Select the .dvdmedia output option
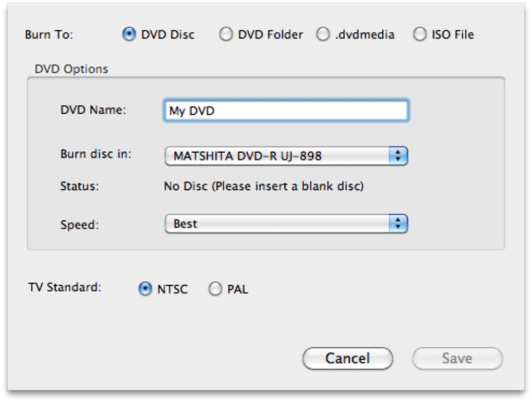This screenshot has width=532, height=402. pos(323,34)
